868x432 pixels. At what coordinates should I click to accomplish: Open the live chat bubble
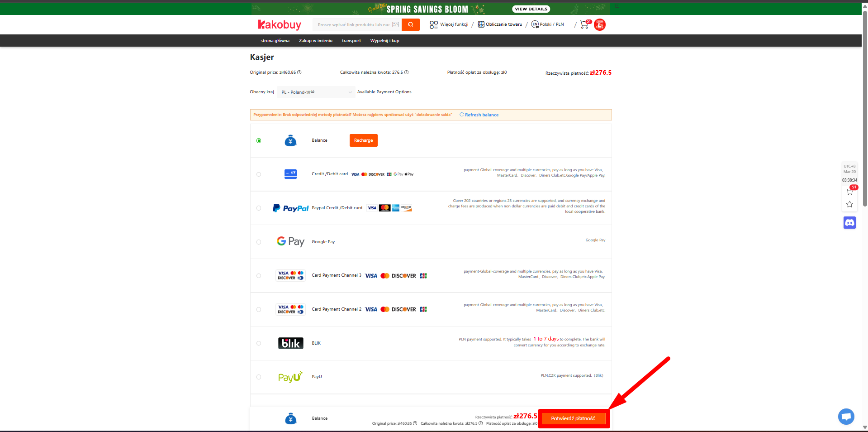click(x=846, y=416)
